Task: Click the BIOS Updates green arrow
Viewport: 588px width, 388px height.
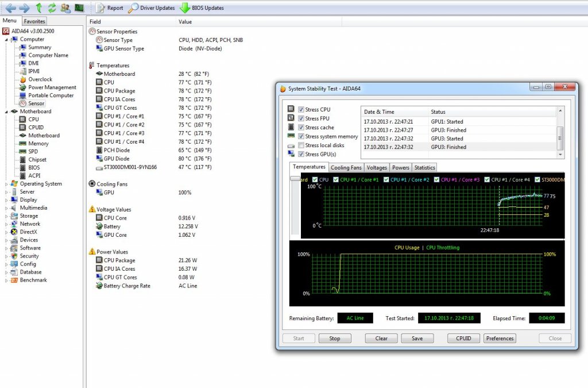Action: tap(185, 7)
